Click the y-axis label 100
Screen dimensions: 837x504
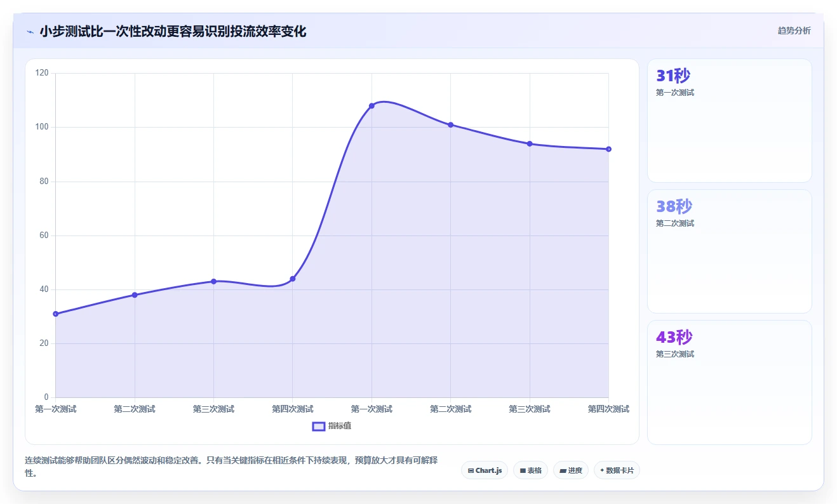(x=42, y=127)
